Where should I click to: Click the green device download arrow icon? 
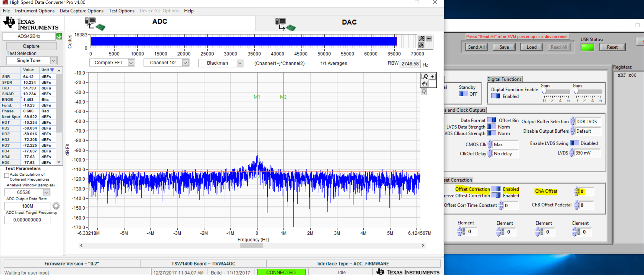(x=59, y=36)
